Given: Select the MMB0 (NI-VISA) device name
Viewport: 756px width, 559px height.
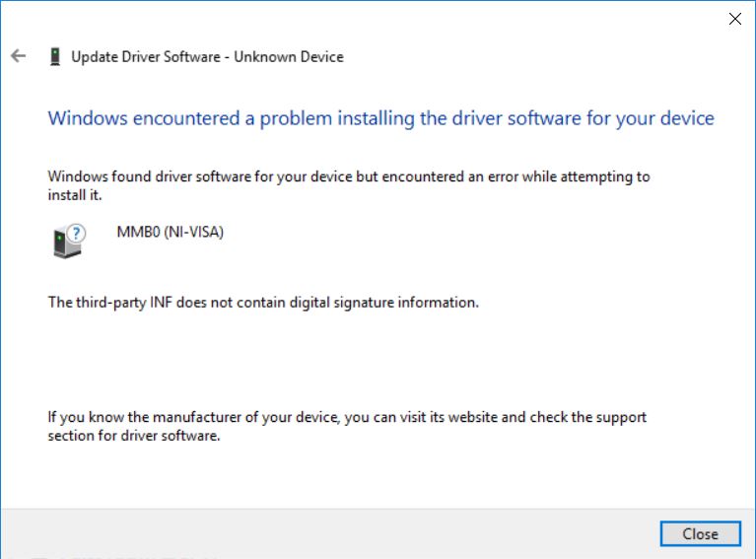Looking at the screenshot, I should [x=171, y=234].
